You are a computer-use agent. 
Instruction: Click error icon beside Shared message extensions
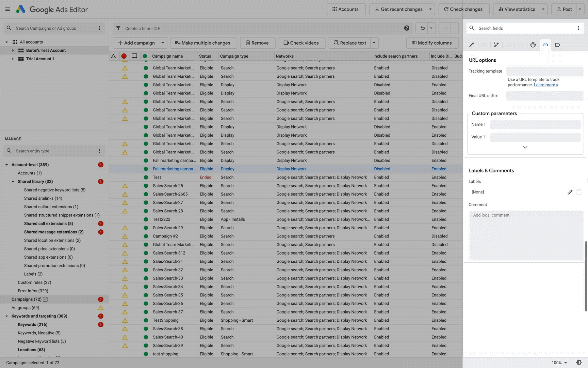(101, 232)
